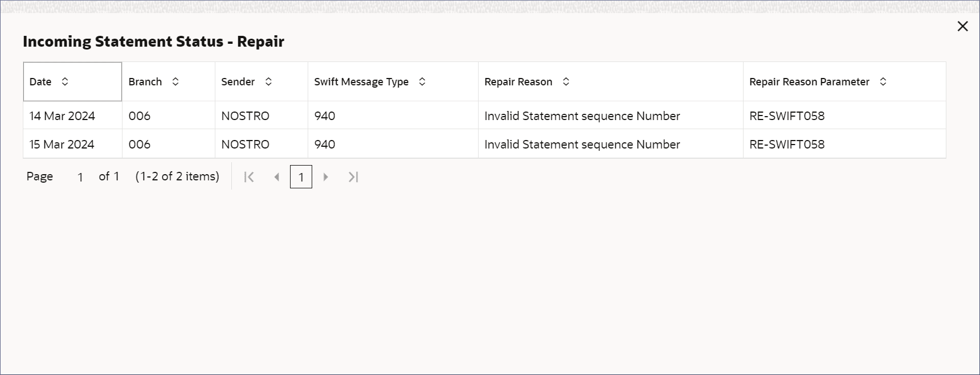The image size is (980, 375).
Task: Sort by Repair Reason Parameter icon
Action: coord(883,82)
